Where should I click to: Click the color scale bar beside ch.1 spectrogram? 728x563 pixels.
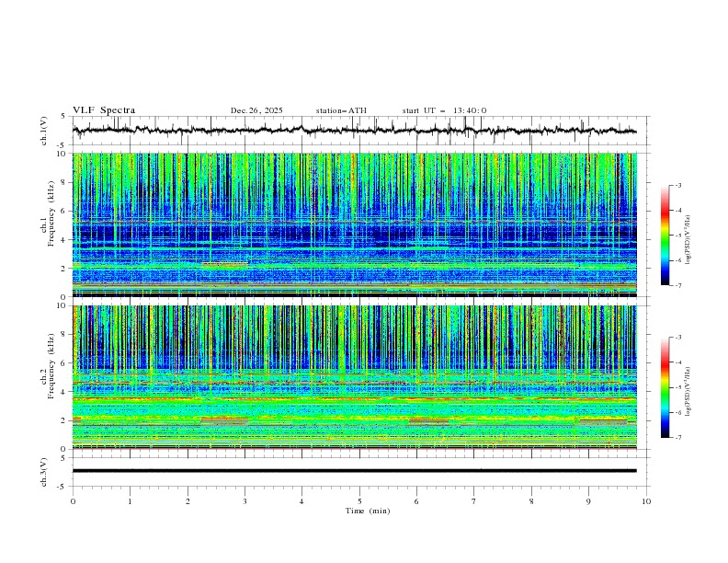click(x=665, y=235)
